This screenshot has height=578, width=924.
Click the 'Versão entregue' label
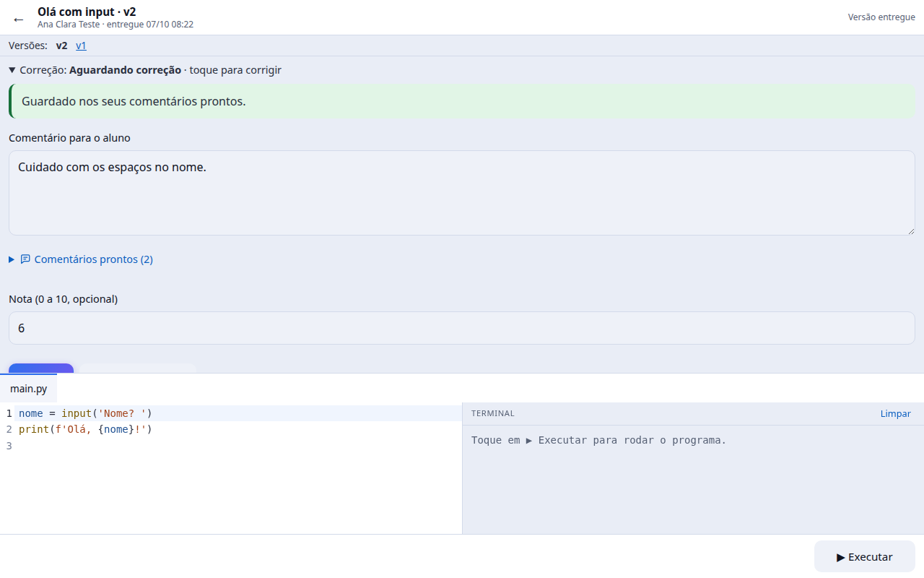(881, 17)
